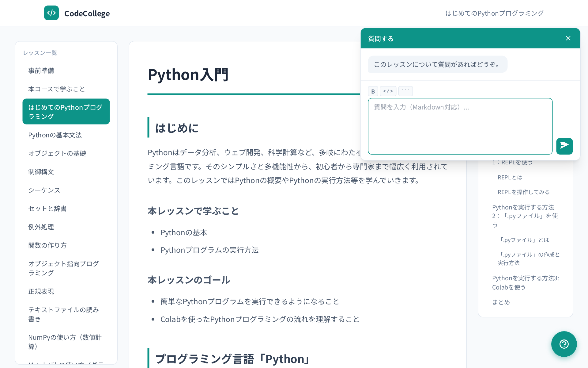Insert a code block with the ``` button

pyautogui.click(x=405, y=91)
